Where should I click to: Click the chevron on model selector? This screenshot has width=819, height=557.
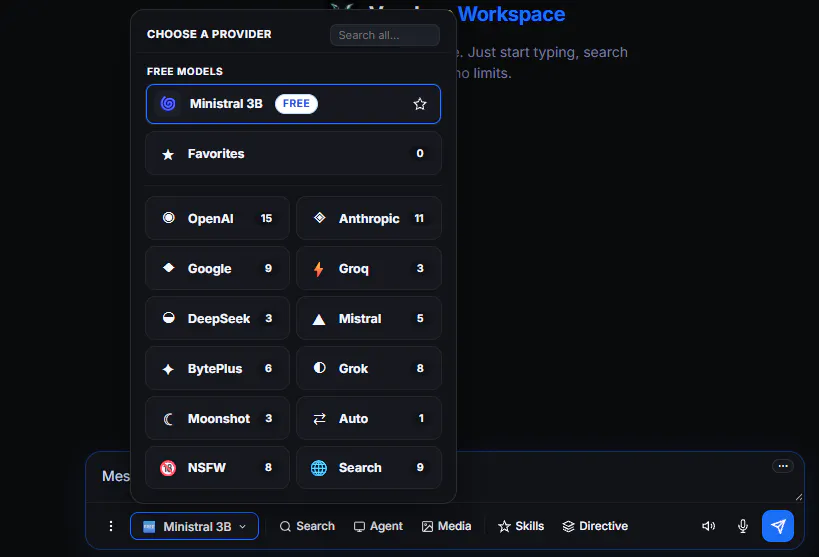click(x=242, y=527)
